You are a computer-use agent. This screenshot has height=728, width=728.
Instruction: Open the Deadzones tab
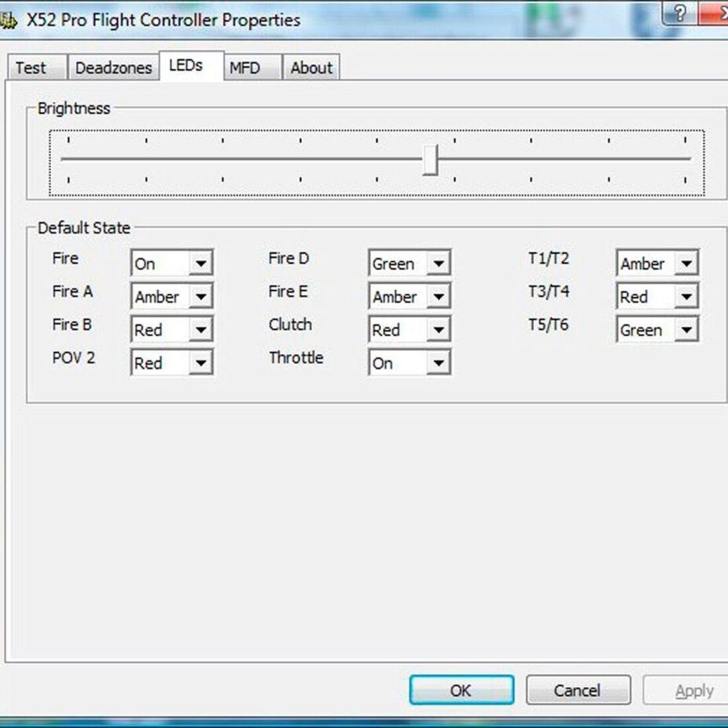(113, 68)
